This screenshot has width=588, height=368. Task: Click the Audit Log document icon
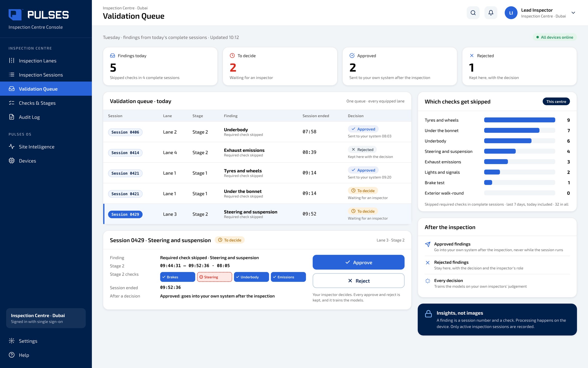[12, 117]
